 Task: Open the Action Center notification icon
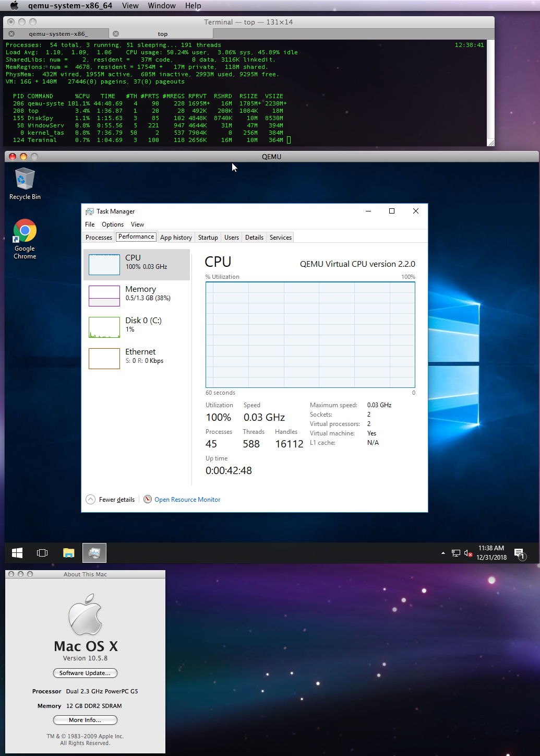[x=519, y=553]
